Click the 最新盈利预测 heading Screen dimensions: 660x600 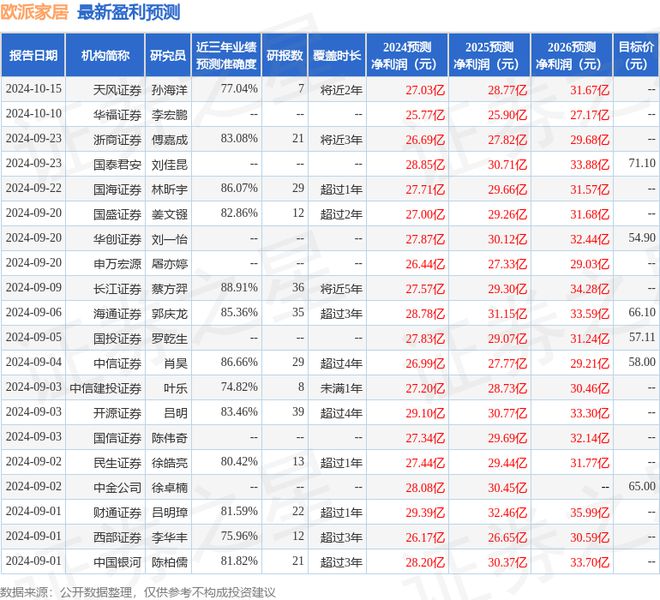(129, 13)
